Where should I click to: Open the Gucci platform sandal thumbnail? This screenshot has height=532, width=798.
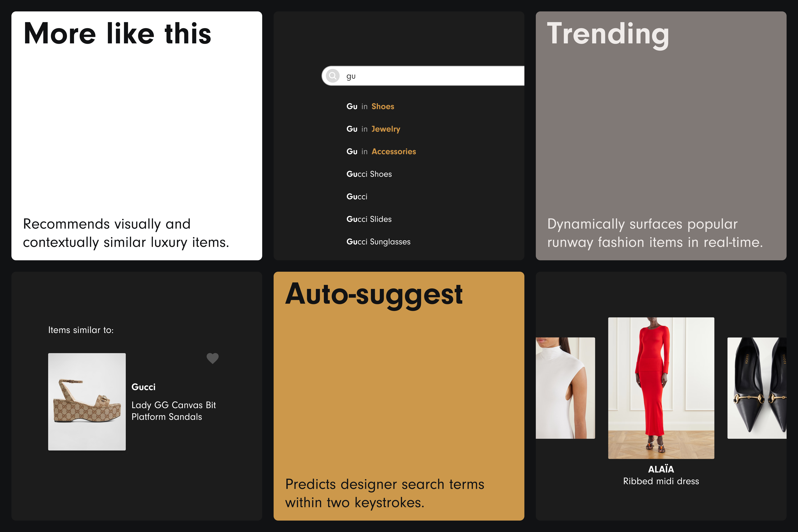pos(87,402)
